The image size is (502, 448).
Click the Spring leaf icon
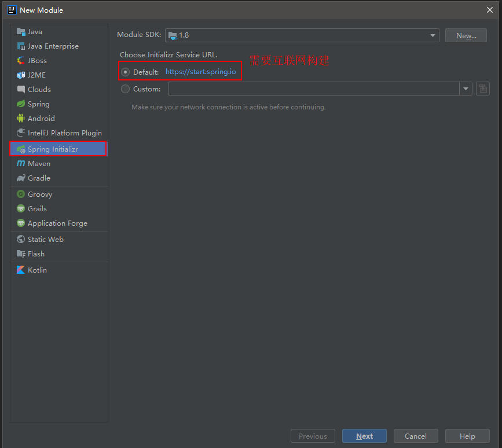[21, 104]
